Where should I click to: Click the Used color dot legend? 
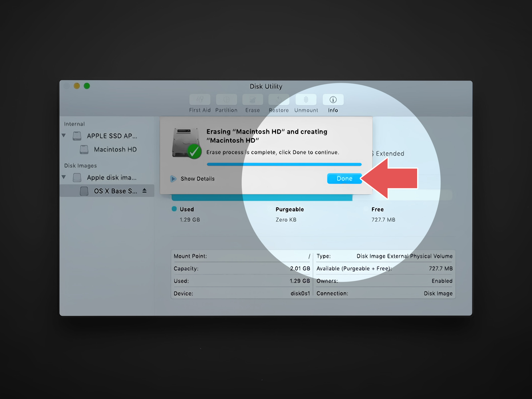coord(174,209)
